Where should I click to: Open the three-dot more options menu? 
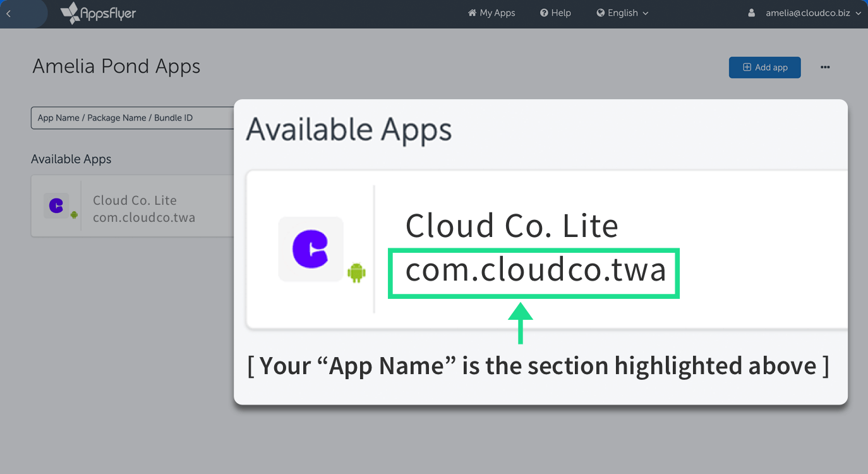825,68
